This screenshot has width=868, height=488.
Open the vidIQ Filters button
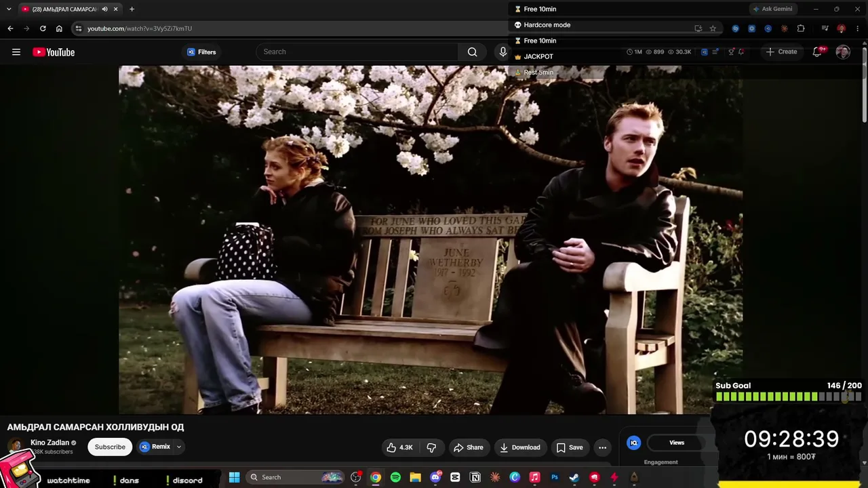pyautogui.click(x=201, y=52)
